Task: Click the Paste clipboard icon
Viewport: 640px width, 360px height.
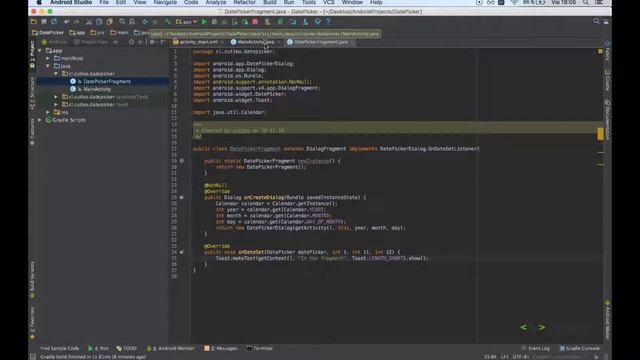Action: (x=109, y=22)
